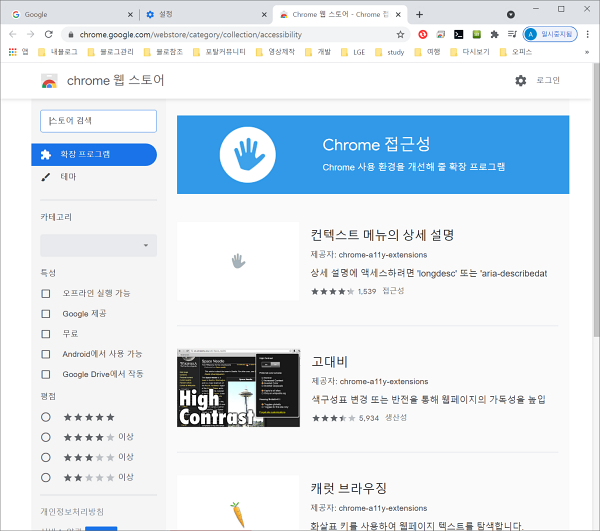Image resolution: width=600 pixels, height=531 pixels.
Task: Show hidden bookmarks with double chevron
Action: pos(587,52)
